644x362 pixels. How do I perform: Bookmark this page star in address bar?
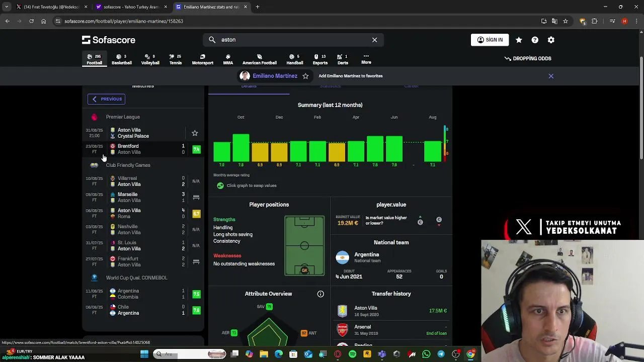pyautogui.click(x=566, y=21)
